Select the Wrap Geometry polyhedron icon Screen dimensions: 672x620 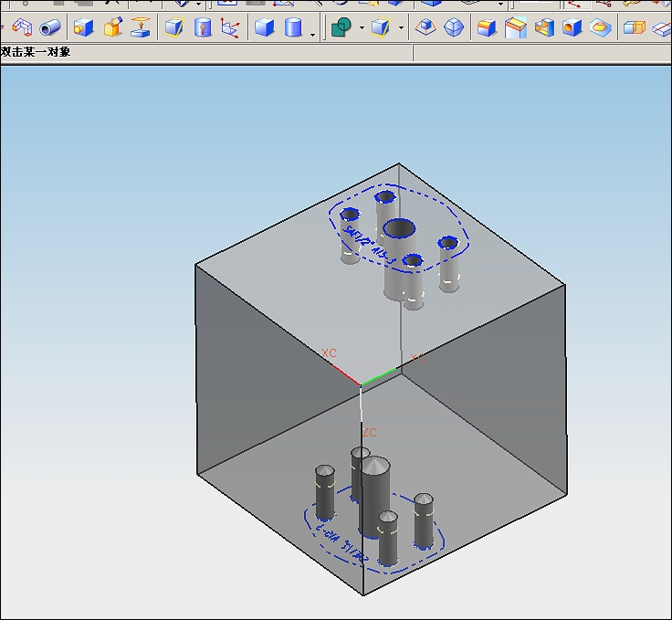[x=454, y=28]
